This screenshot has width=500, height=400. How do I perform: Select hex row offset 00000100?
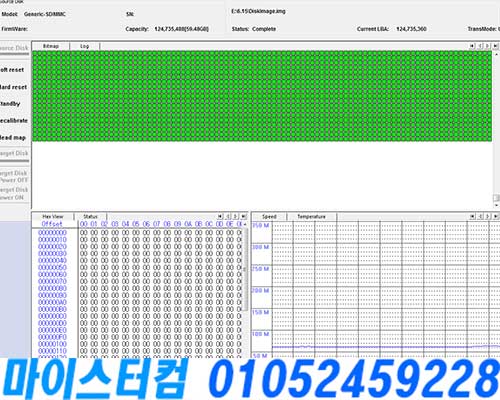(52, 344)
